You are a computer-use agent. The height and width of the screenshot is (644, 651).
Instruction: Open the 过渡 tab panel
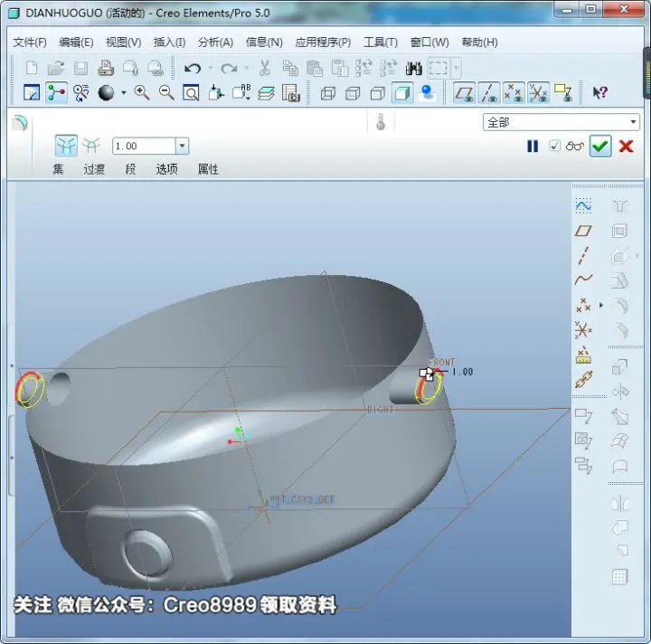94,169
